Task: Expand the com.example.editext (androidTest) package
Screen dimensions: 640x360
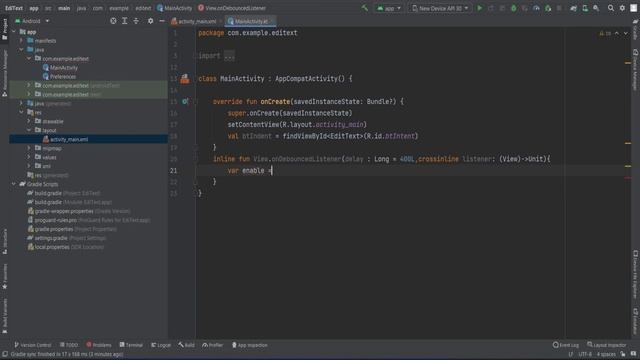Action: (29, 85)
